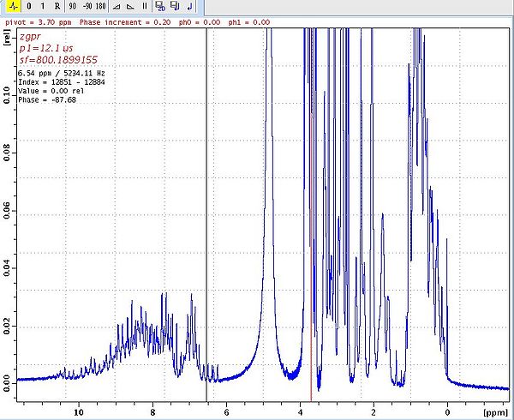Select the zero-order phase '0' button
Viewport: 514px width, 420px height.
click(29, 7)
